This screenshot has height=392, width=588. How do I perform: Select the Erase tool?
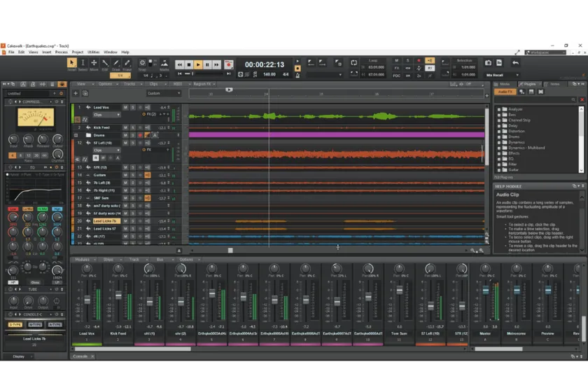pos(127,63)
